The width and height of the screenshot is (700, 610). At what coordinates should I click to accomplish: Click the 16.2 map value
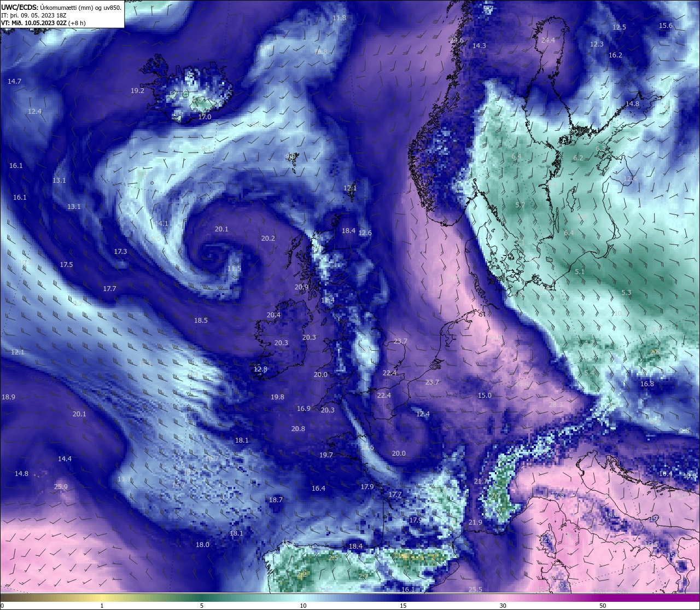click(615, 55)
